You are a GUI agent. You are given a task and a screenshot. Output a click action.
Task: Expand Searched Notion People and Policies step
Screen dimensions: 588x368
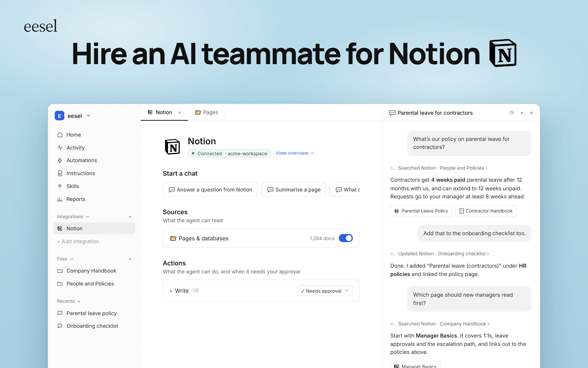439,168
